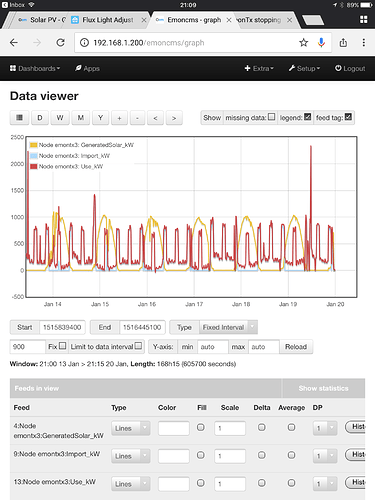Close the Emoncms - graph tab
The width and height of the screenshot is (375, 500).
[x=229, y=20]
